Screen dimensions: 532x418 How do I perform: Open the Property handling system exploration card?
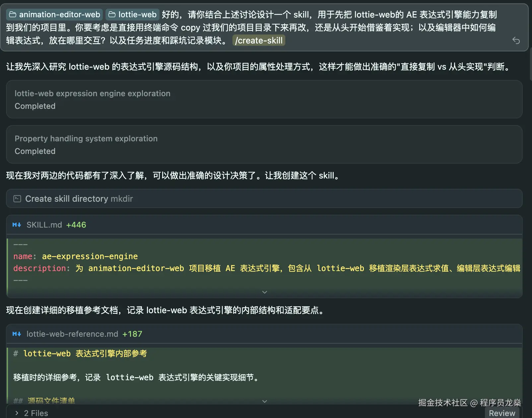click(x=264, y=144)
